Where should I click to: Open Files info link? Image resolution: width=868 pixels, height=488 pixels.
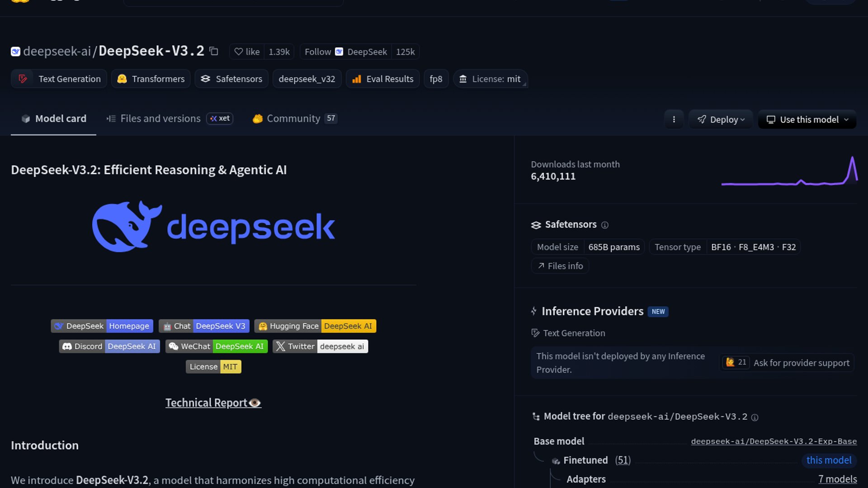[x=560, y=266]
